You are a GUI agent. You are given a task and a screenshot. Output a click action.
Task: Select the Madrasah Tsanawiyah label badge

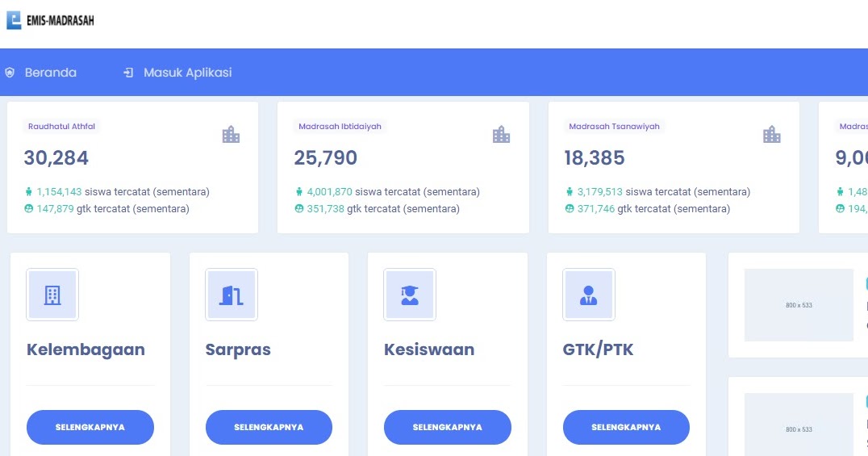(614, 127)
